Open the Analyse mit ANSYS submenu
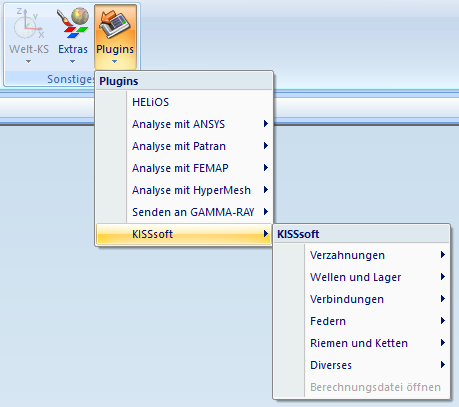The width and height of the screenshot is (459, 407). tap(184, 124)
